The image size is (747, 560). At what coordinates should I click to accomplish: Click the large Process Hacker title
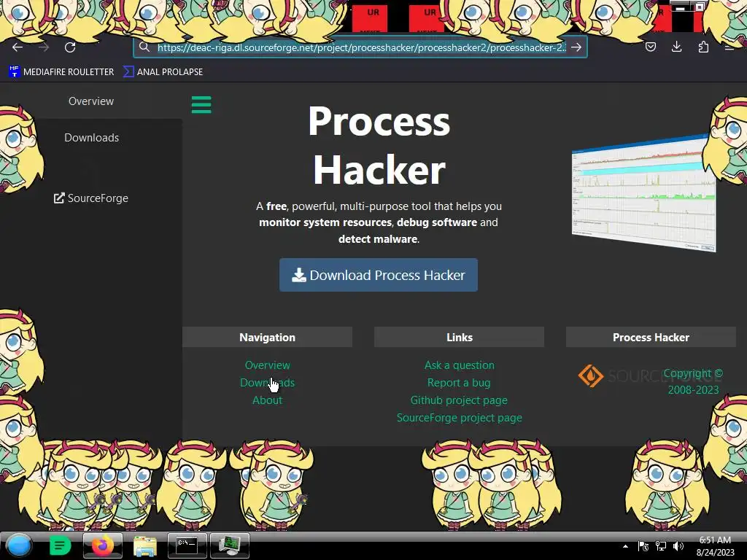[379, 145]
